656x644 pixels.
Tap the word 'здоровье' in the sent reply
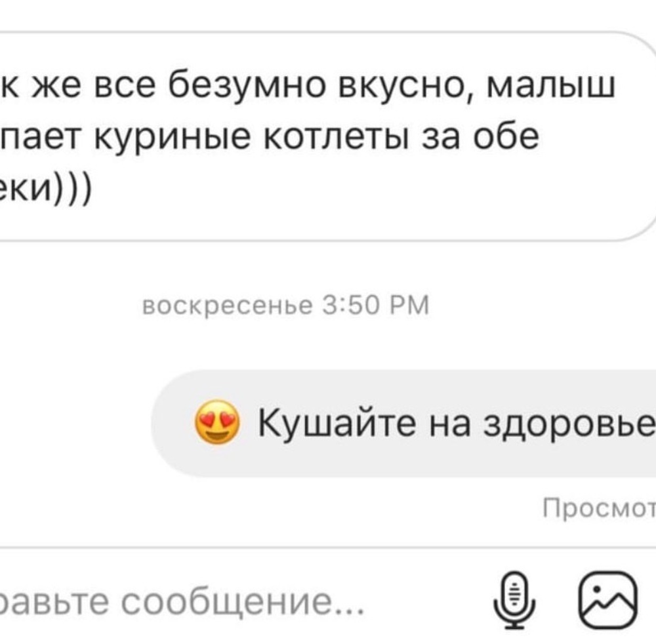click(569, 424)
